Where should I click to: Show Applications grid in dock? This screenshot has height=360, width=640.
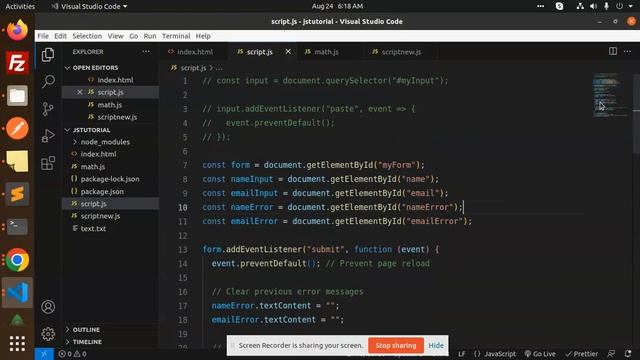point(17,344)
